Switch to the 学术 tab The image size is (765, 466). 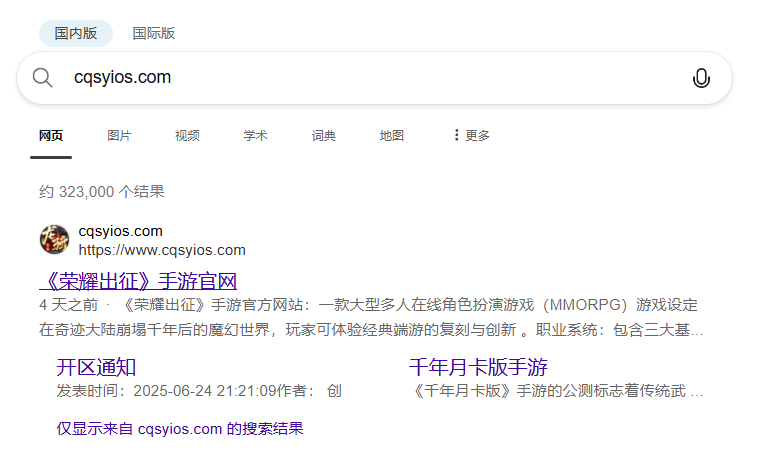click(255, 135)
